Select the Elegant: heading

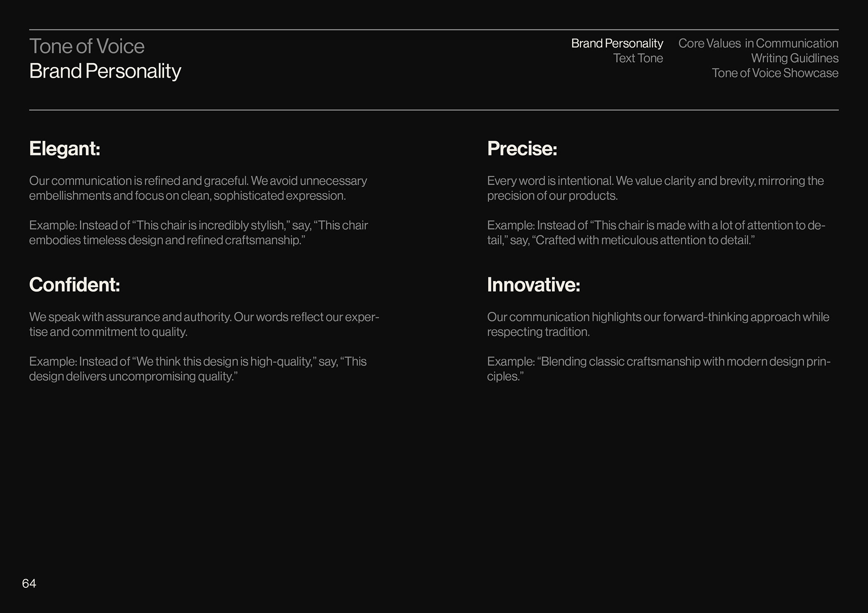[65, 149]
